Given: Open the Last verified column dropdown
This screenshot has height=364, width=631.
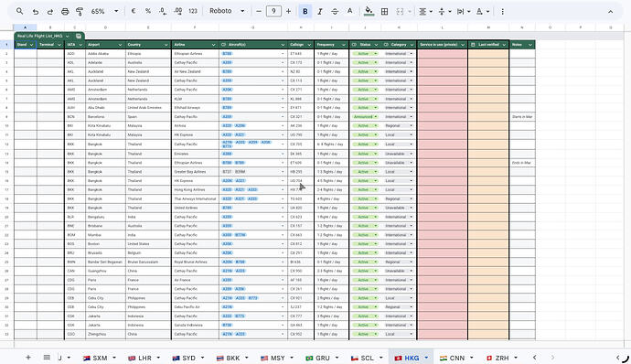Looking at the screenshot, I should point(504,45).
